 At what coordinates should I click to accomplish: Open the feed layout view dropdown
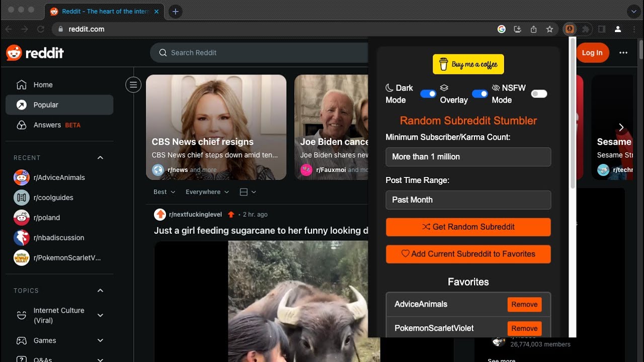248,192
